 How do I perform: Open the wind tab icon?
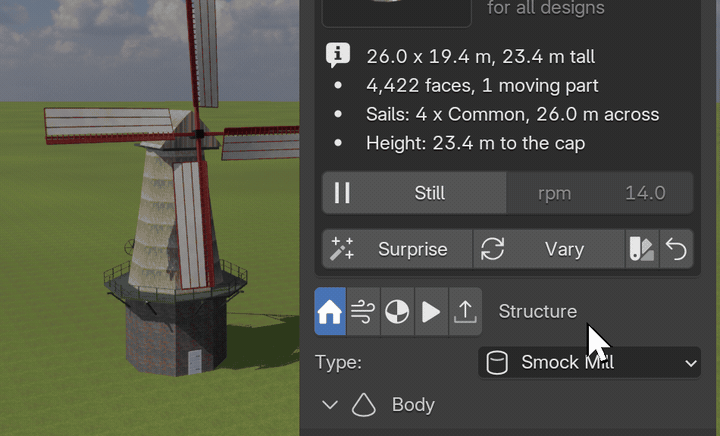coord(363,312)
